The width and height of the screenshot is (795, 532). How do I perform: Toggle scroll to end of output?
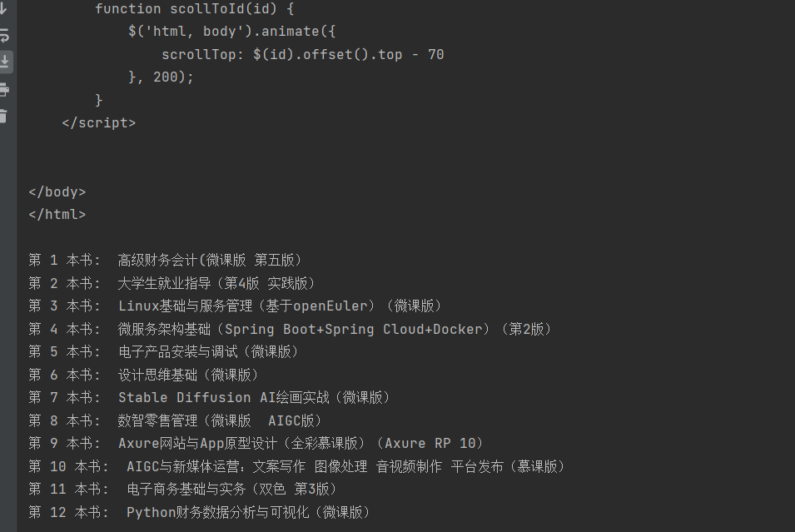[4, 62]
